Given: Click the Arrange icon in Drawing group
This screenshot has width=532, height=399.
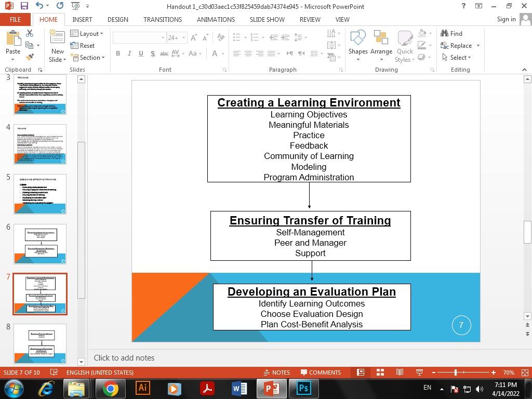Looking at the screenshot, I should [x=381, y=45].
